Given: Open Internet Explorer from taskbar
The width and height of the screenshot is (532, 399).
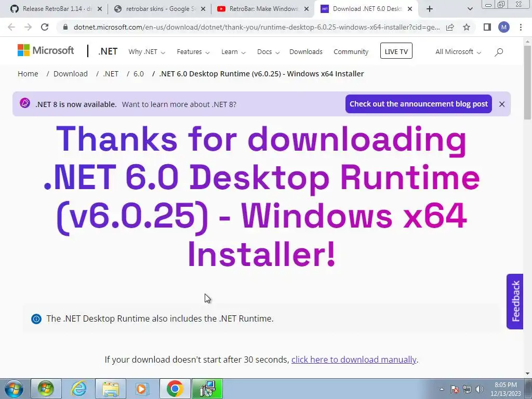Looking at the screenshot, I should tap(78, 389).
